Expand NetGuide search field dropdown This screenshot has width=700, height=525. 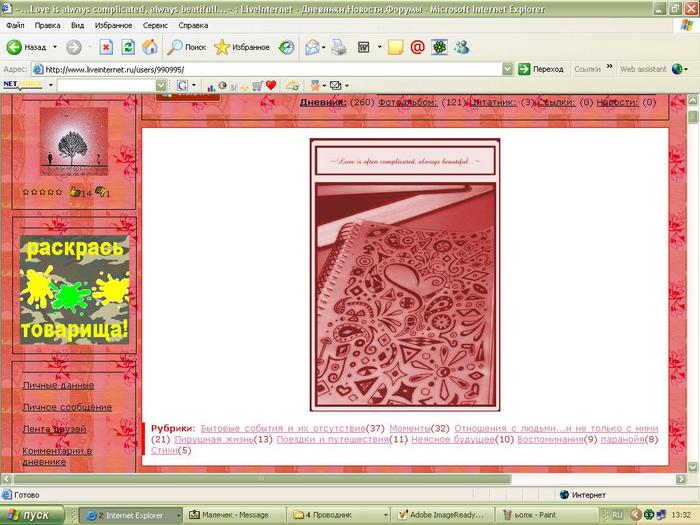pyautogui.click(x=161, y=85)
